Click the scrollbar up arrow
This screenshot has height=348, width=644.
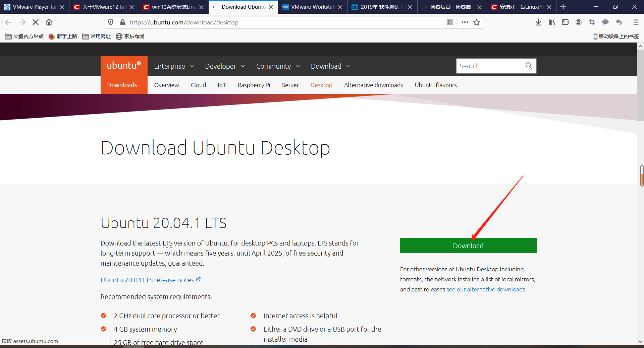pos(641,46)
